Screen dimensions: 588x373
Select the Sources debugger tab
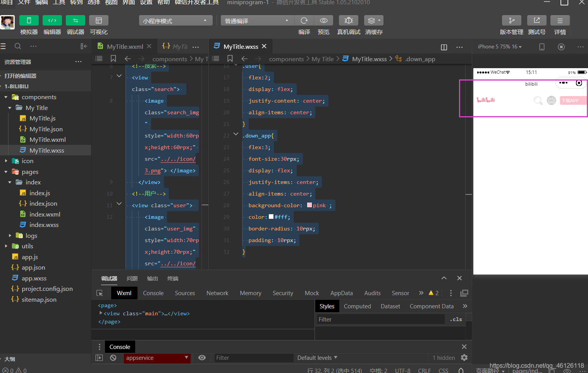tap(185, 293)
